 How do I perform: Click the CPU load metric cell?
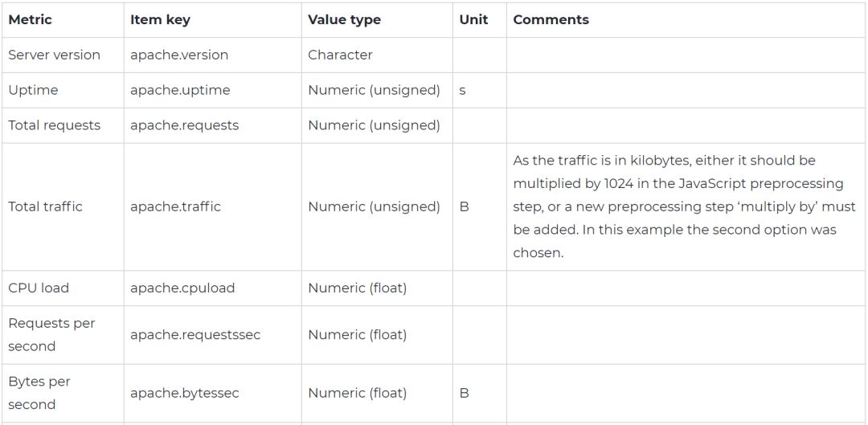click(39, 288)
